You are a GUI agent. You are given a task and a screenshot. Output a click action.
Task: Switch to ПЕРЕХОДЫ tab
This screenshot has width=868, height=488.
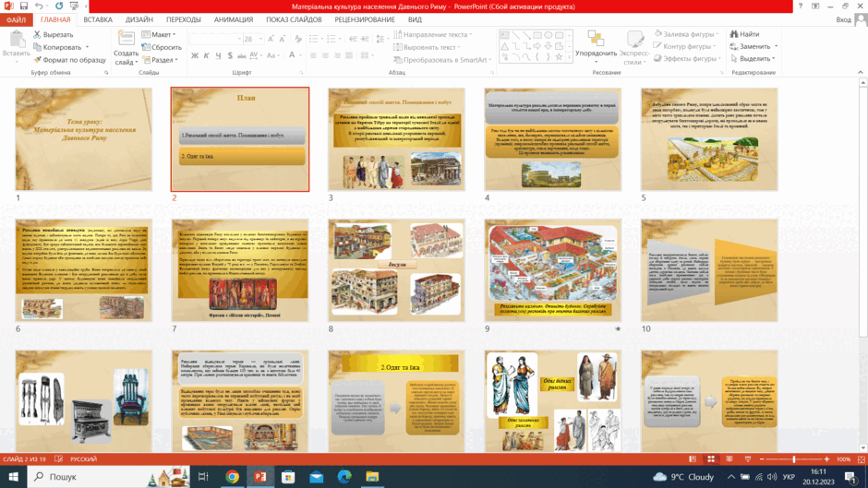pyautogui.click(x=183, y=20)
